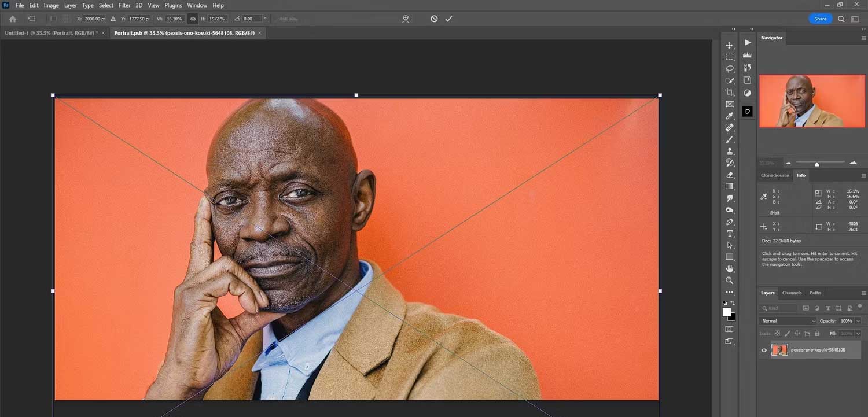
Task: Activate the Horizontal Type tool
Action: tap(730, 234)
